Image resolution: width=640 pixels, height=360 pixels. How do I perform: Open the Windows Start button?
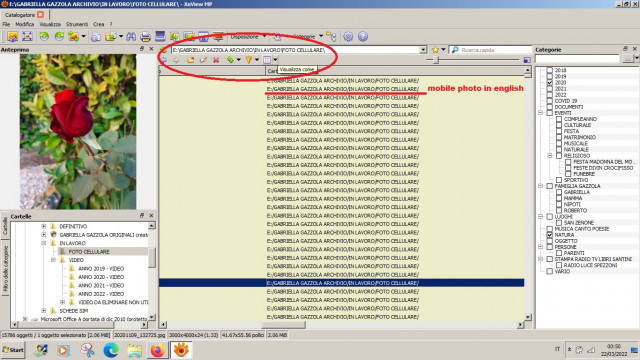pyautogui.click(x=13, y=350)
